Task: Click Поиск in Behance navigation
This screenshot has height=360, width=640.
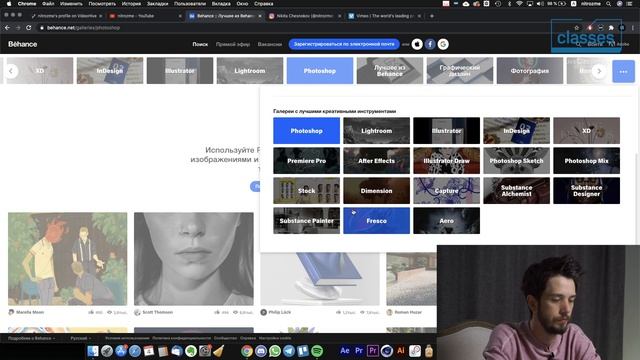Action: pos(200,44)
